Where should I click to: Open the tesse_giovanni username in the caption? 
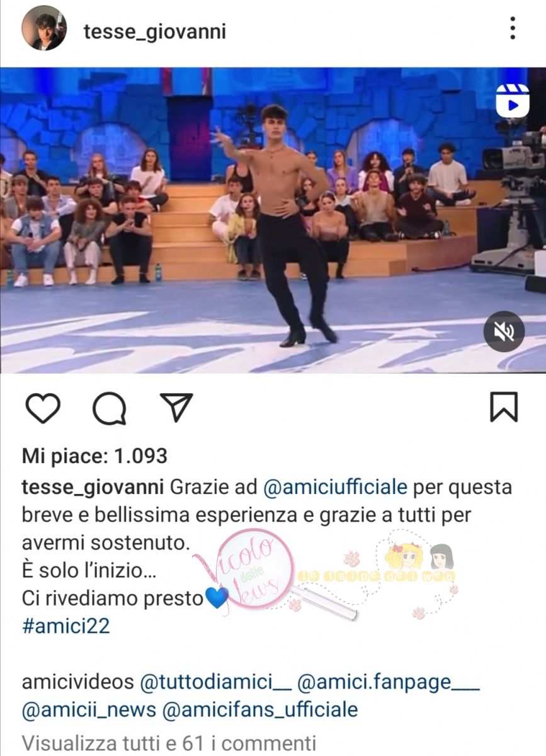click(93, 488)
